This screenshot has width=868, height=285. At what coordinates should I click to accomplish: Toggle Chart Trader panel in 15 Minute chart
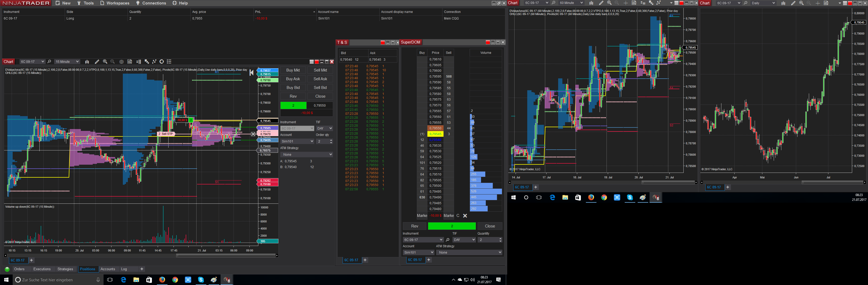click(x=138, y=61)
